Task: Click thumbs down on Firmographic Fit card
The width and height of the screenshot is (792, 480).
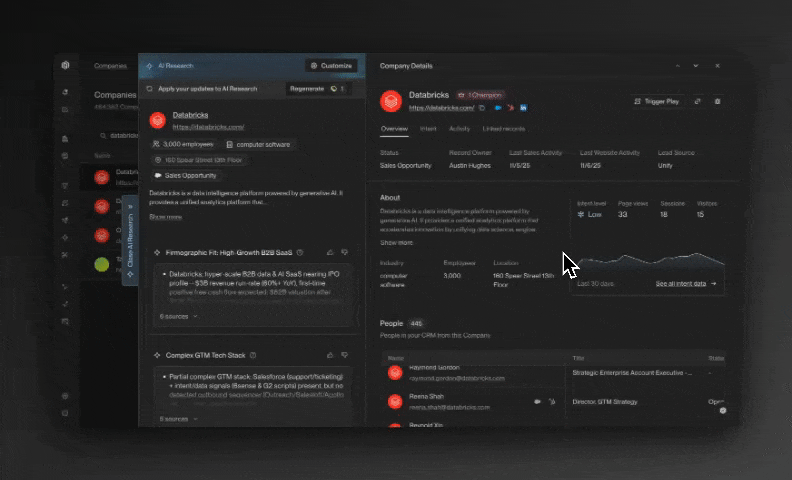Action: [x=344, y=252]
